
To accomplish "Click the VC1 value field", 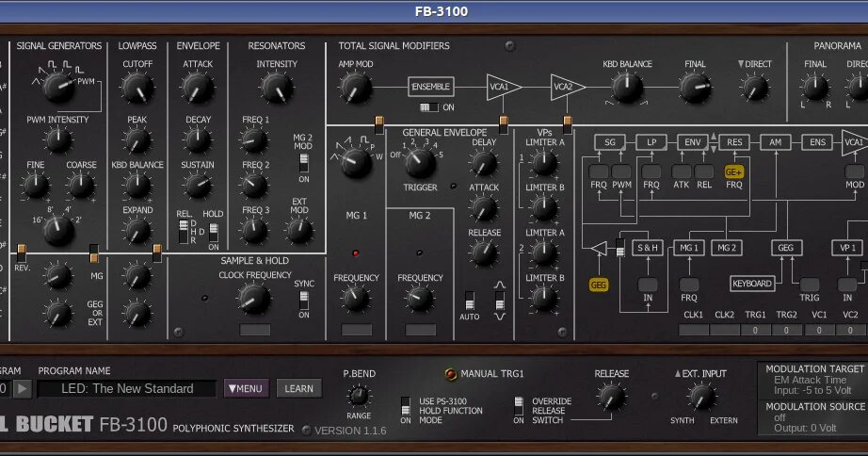I will [x=819, y=331].
